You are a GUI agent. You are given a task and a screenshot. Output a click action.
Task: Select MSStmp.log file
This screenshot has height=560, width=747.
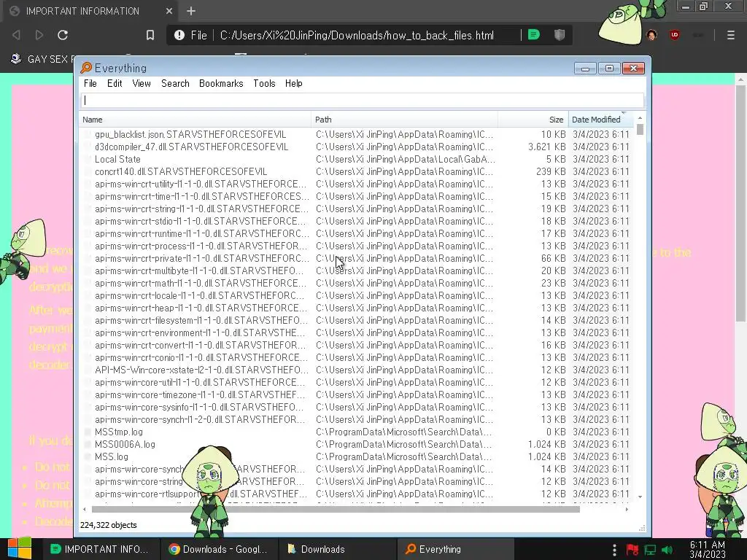(119, 432)
